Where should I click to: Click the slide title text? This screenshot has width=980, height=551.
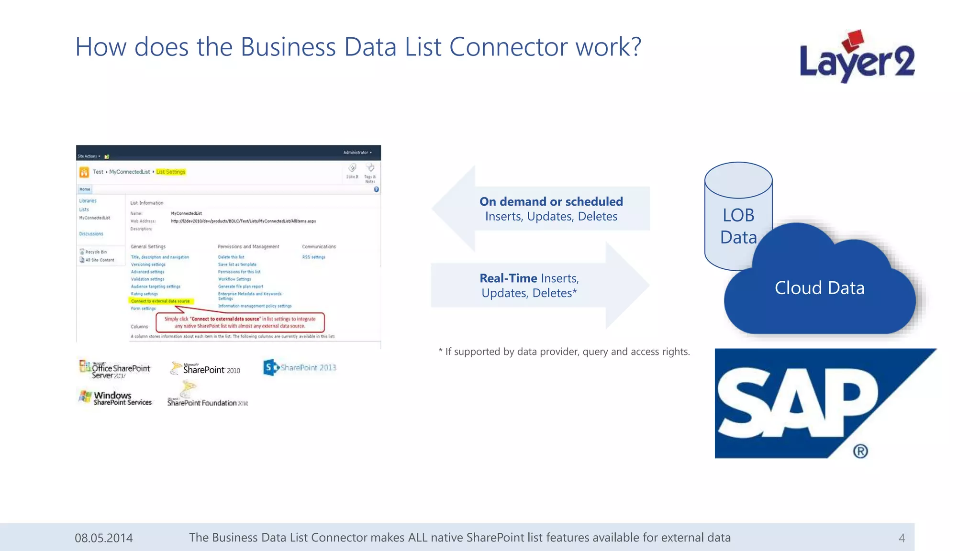point(358,47)
